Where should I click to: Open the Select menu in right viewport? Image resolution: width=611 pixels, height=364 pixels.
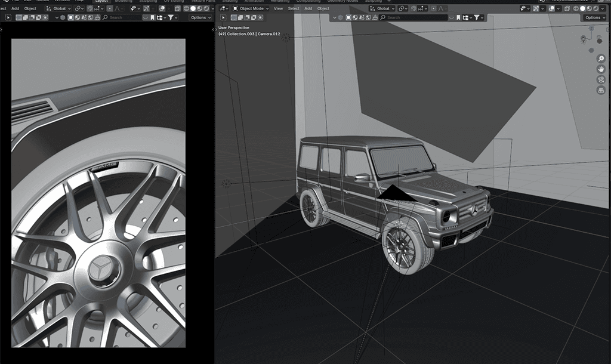point(294,9)
